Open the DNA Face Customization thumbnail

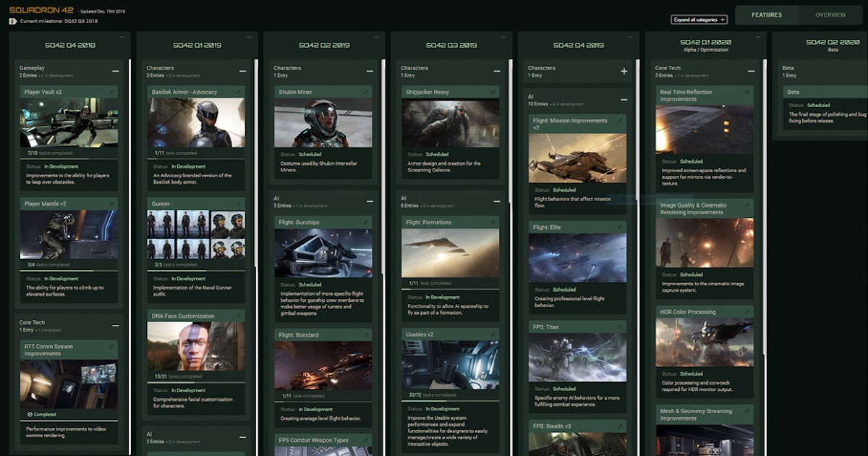(196, 347)
